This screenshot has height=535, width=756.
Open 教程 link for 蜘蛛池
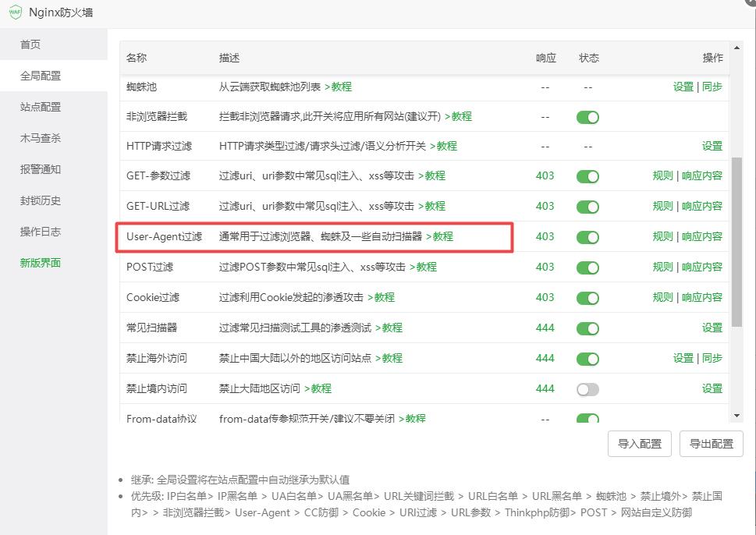[339, 87]
